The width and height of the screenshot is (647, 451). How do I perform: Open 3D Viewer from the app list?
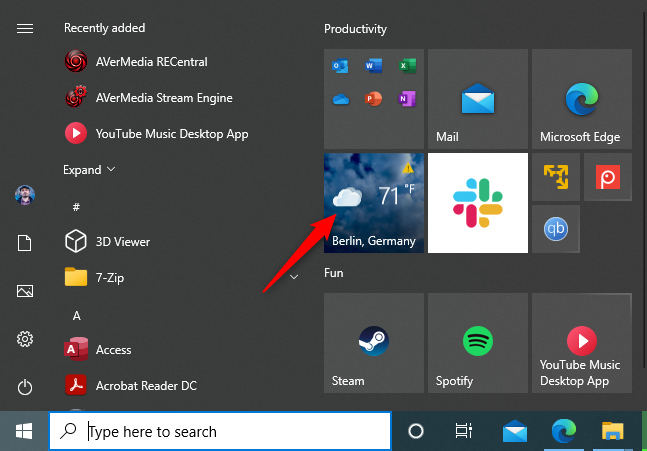(x=121, y=241)
